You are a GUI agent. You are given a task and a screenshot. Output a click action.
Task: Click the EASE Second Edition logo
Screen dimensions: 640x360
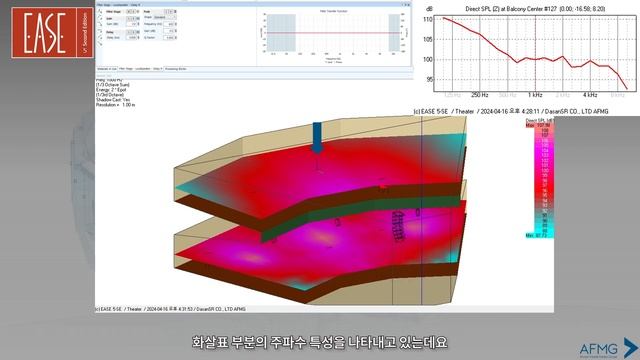click(x=52, y=33)
